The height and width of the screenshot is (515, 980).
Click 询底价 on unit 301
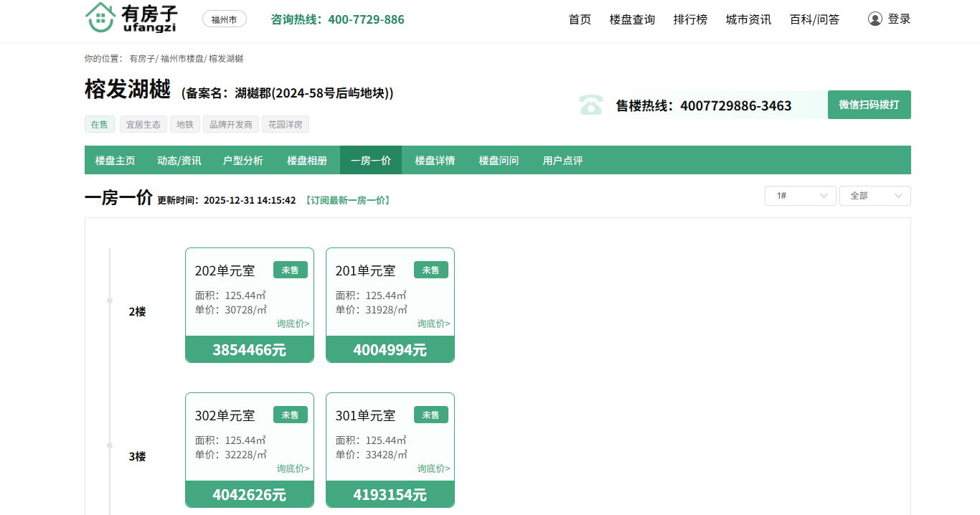pos(433,469)
